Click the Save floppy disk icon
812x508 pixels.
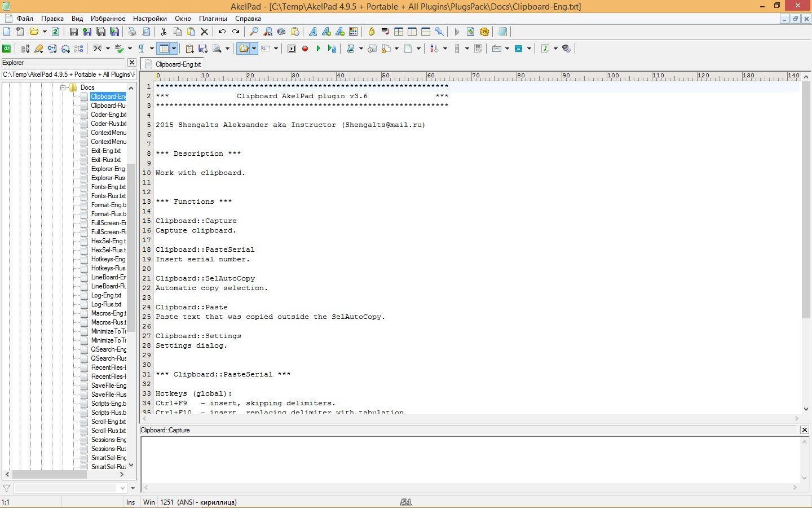click(73, 32)
